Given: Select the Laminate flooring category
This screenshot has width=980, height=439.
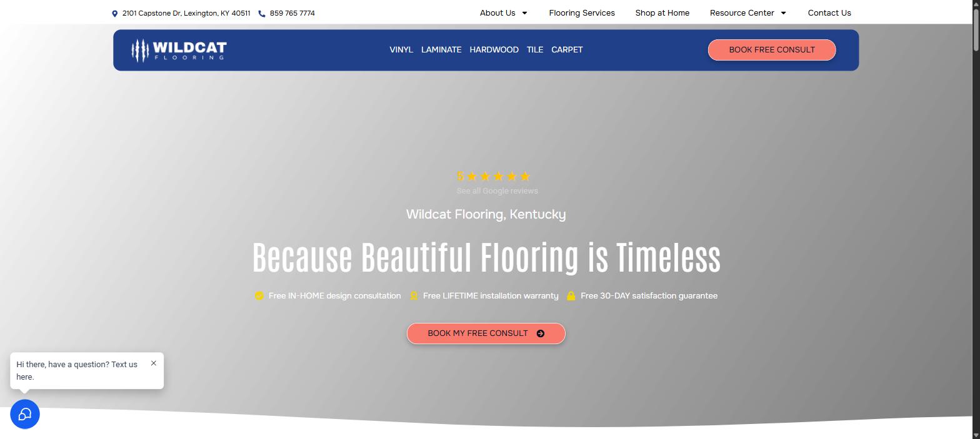Looking at the screenshot, I should 441,49.
